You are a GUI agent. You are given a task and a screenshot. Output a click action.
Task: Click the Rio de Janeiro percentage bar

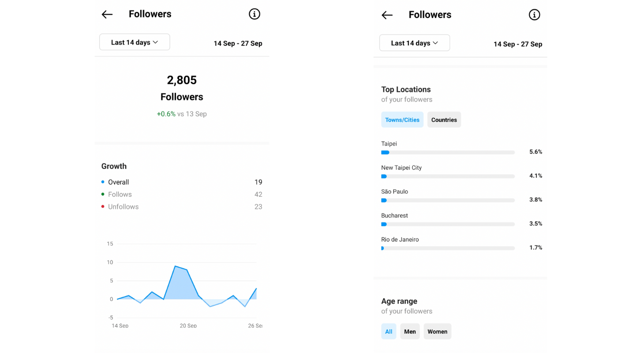click(448, 248)
